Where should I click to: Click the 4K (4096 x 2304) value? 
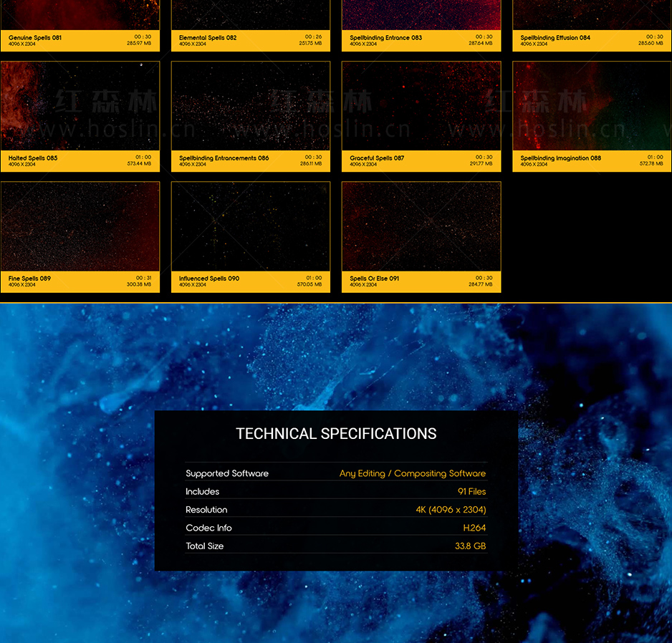pos(451,510)
